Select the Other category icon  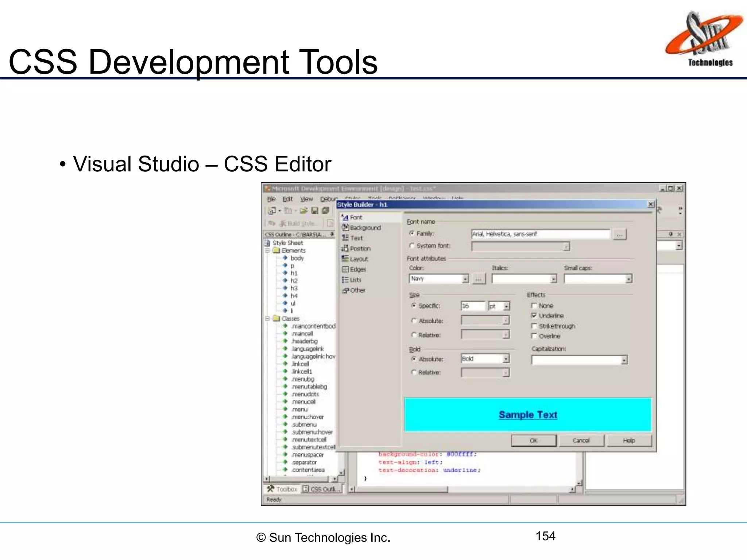[345, 290]
